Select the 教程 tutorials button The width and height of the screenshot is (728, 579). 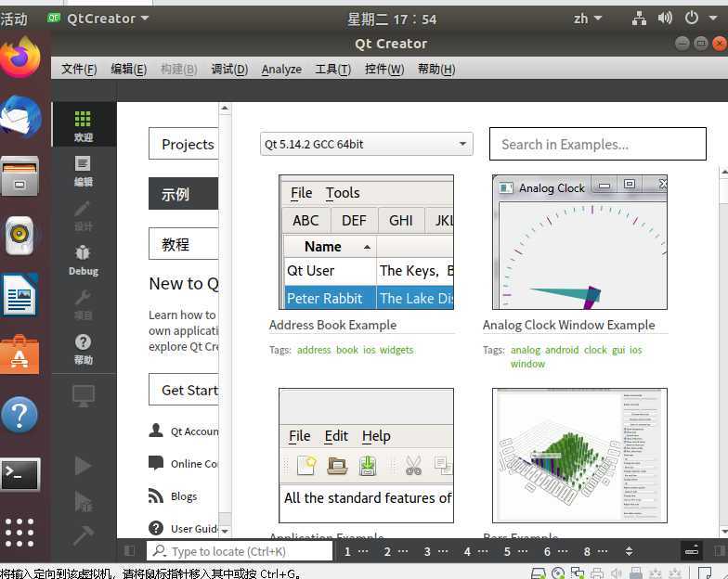184,243
